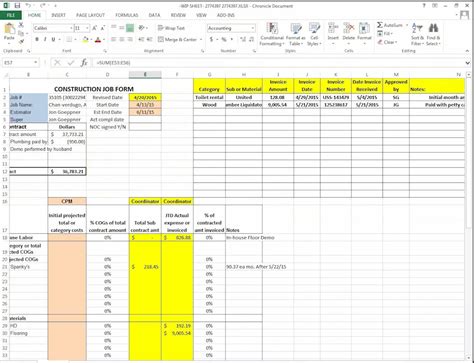Image resolution: width=474 pixels, height=363 pixels.
Task: Switch to the DATA tab
Action: coord(154,15)
